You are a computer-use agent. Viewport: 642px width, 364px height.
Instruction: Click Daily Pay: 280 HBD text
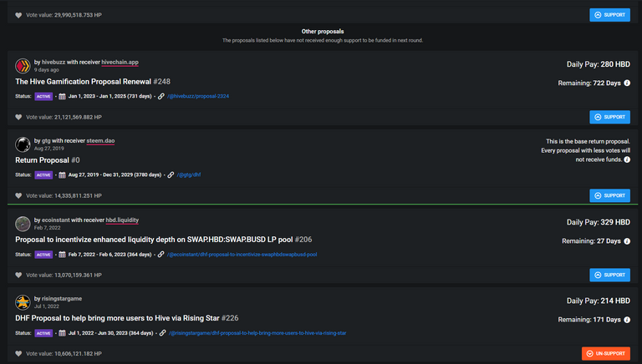[x=599, y=64]
